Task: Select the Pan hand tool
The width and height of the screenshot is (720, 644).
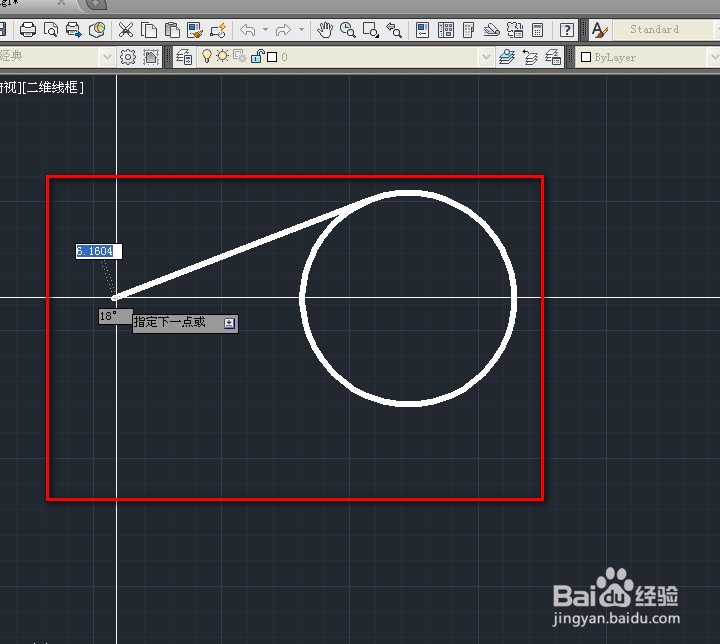Action: click(x=325, y=30)
